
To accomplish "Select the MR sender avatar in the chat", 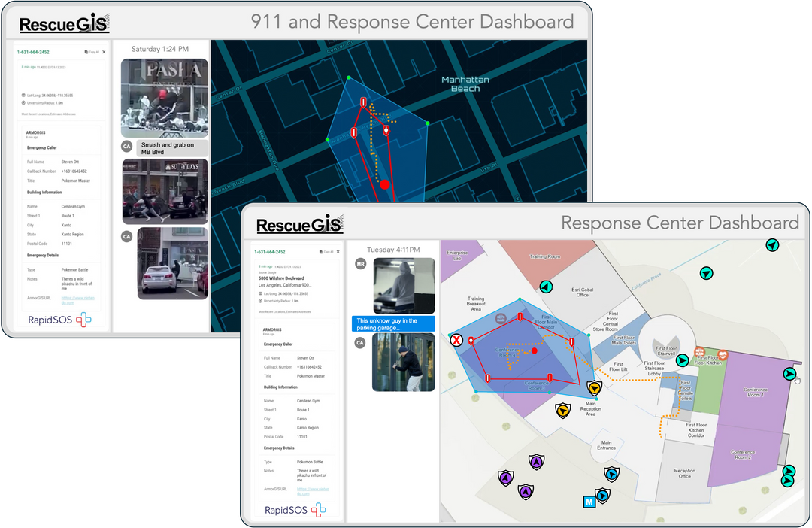I will 360,264.
